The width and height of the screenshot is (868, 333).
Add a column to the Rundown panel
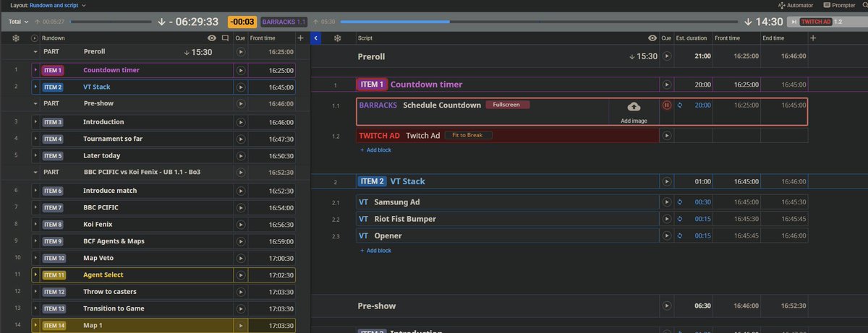(x=301, y=38)
